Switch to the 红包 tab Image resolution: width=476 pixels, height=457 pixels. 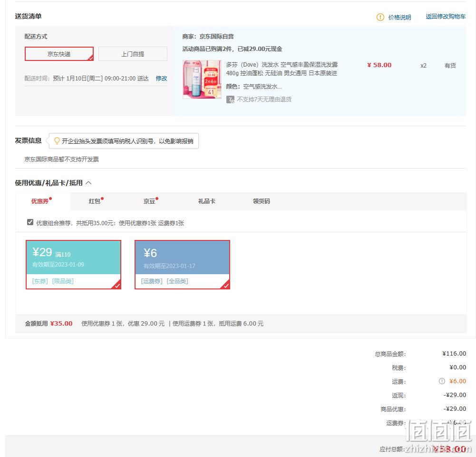[x=95, y=201]
